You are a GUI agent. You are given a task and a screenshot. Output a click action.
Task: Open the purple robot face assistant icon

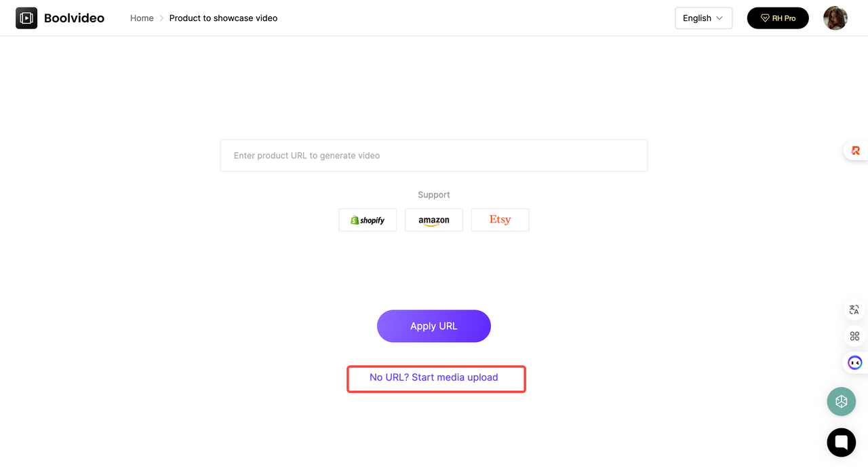855,363
